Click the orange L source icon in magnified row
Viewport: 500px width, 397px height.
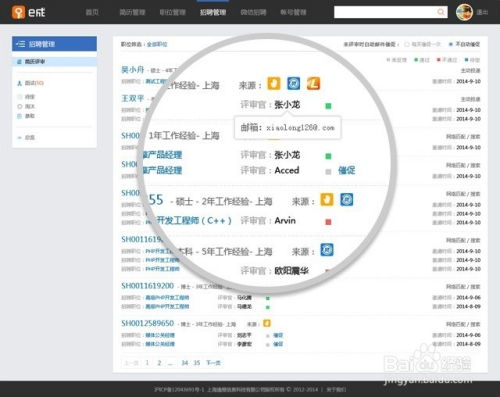click(x=313, y=84)
